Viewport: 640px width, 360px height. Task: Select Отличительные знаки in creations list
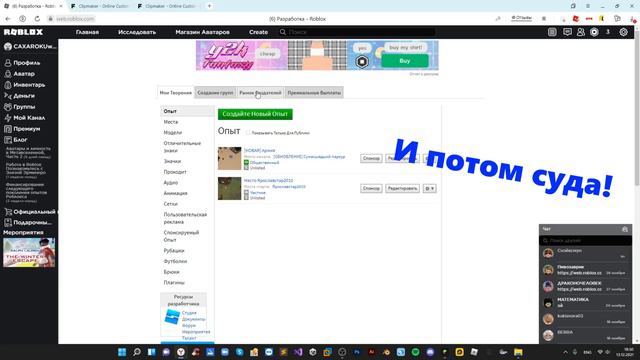point(182,147)
